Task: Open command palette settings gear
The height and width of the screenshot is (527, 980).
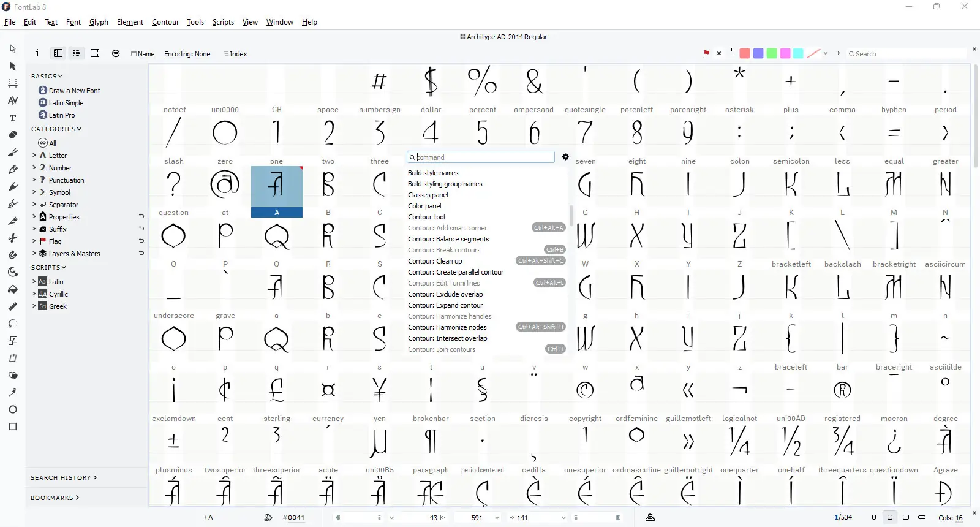Action: [x=565, y=157]
